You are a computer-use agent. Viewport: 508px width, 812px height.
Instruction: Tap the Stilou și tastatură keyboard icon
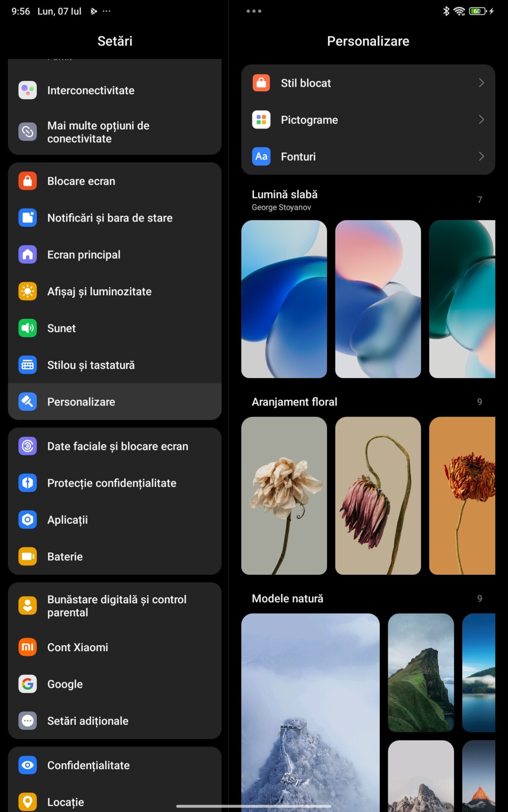pyautogui.click(x=28, y=365)
